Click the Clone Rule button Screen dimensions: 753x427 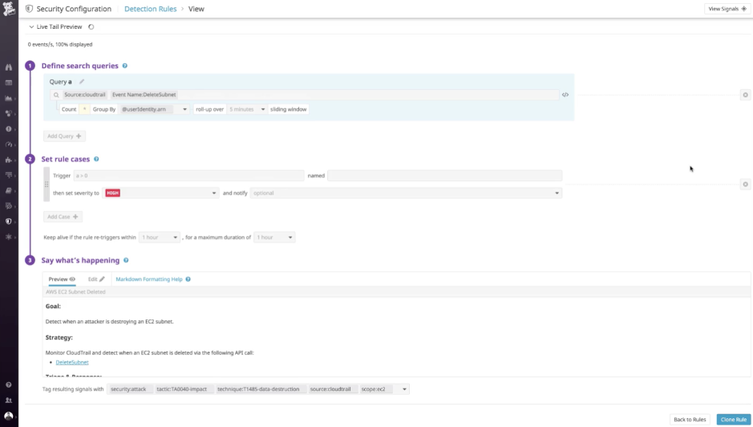733,419
